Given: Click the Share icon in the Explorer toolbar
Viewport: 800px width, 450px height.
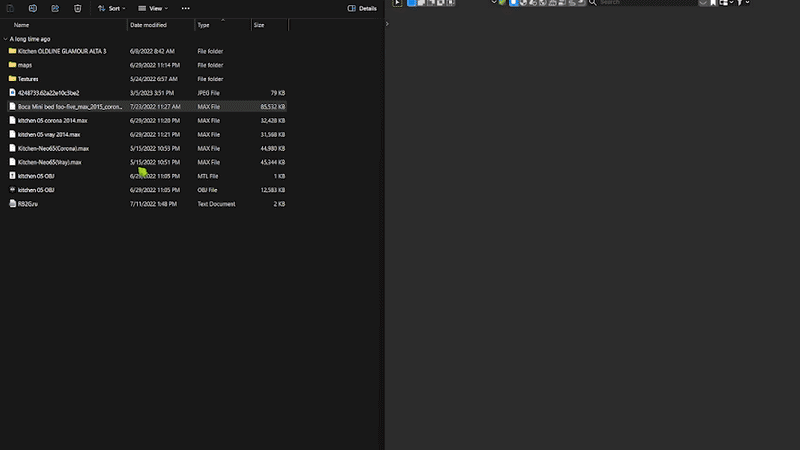Looking at the screenshot, I should click(x=55, y=8).
